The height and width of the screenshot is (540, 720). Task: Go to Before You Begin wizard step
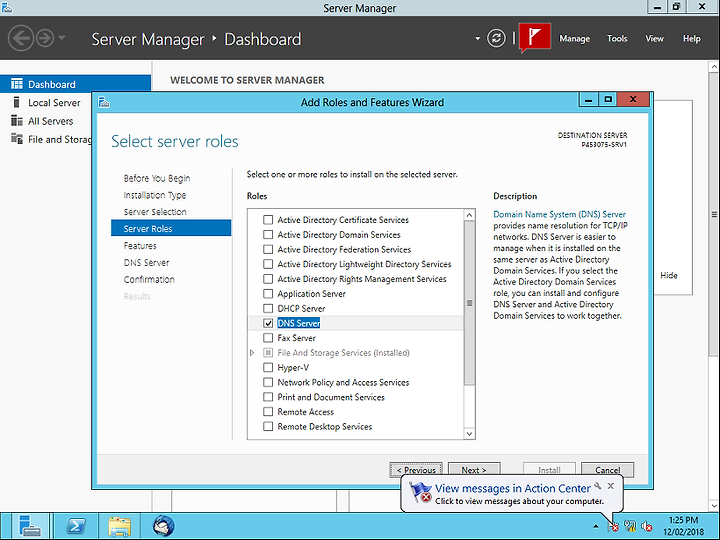click(x=157, y=178)
